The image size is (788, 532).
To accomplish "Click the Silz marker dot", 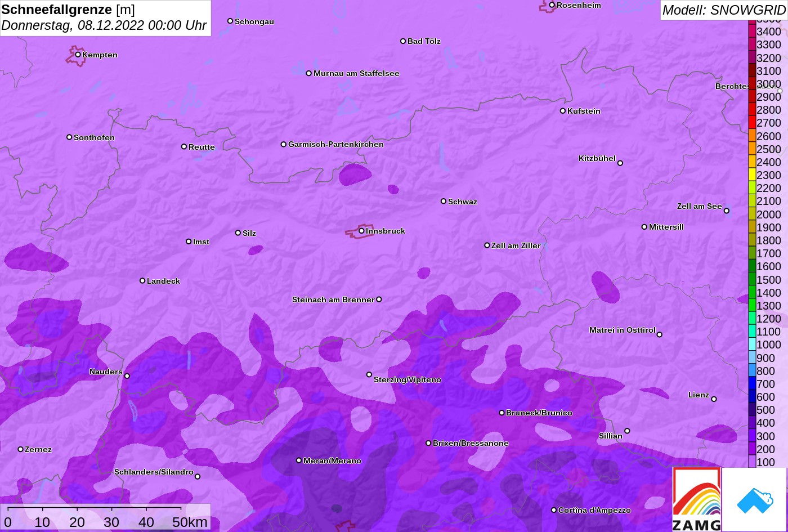I will (238, 233).
